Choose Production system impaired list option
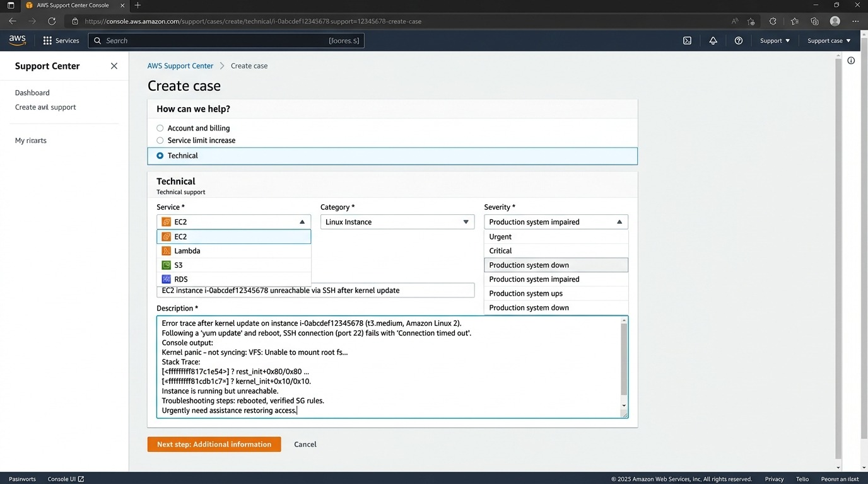Image resolution: width=868 pixels, height=484 pixels. click(556, 279)
